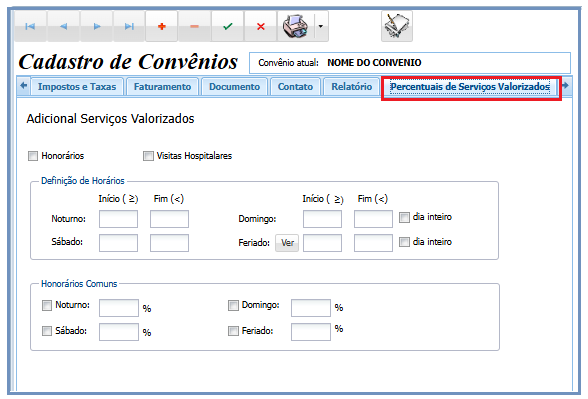Screen dimensions: 588x399
Task: Open the printer dropdown arrow
Action: (x=321, y=26)
